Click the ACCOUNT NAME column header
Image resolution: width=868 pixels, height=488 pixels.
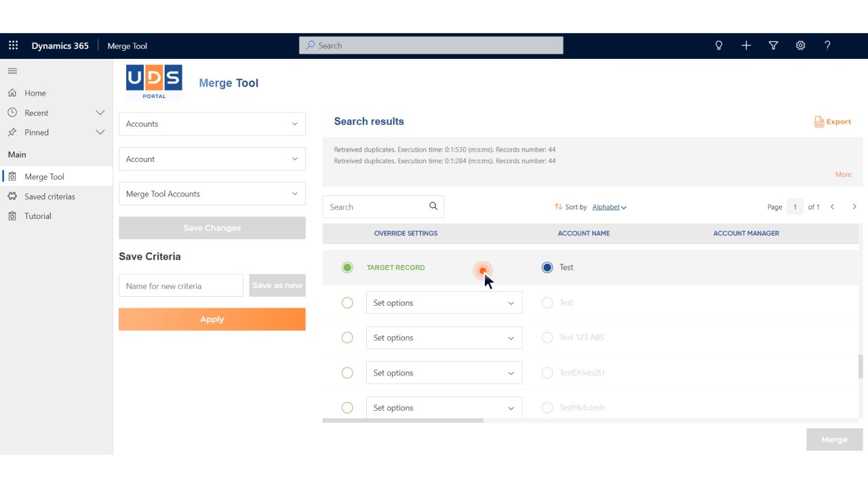click(x=584, y=233)
